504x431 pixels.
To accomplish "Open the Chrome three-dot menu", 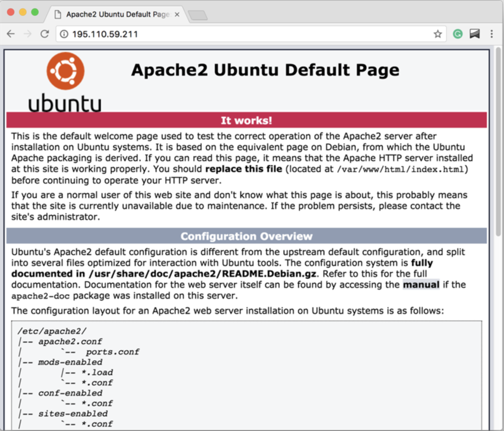I will coord(492,34).
